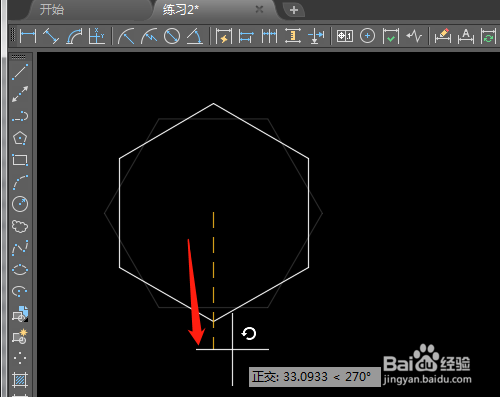Switch to the 练习2* drawing tab
Viewport: 500px width, 397px height.
(181, 10)
